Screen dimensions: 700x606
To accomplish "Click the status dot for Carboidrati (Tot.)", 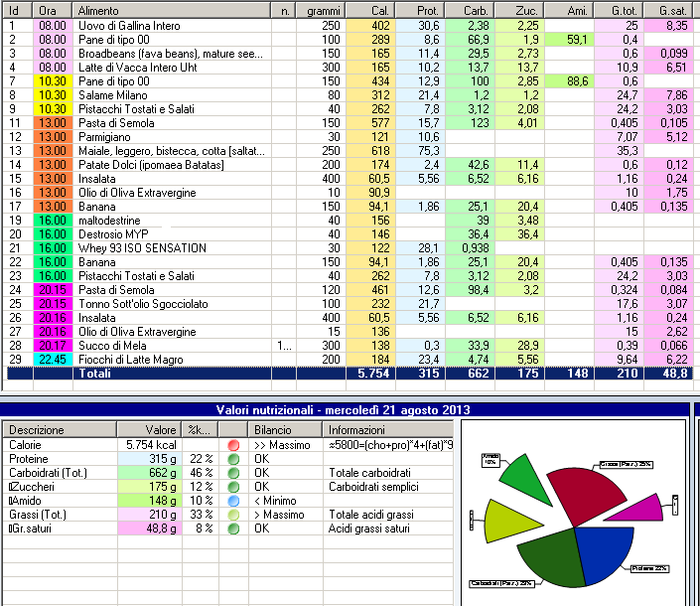I will click(x=233, y=474).
